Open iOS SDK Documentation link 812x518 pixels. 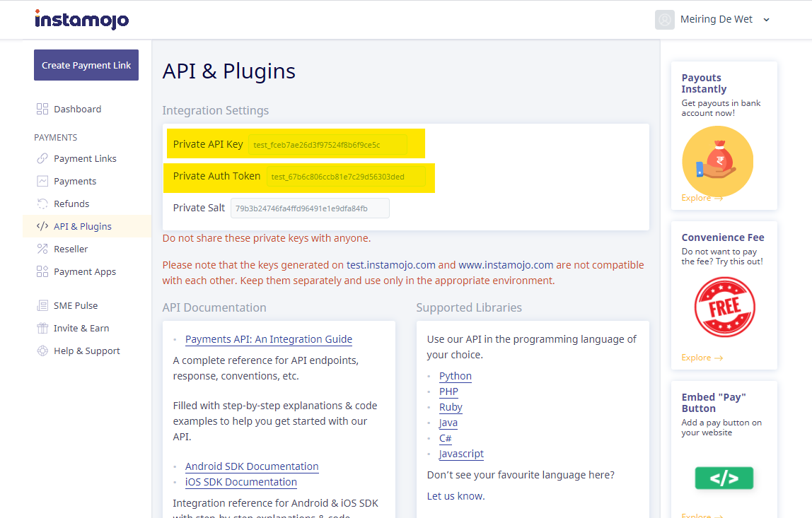[241, 482]
